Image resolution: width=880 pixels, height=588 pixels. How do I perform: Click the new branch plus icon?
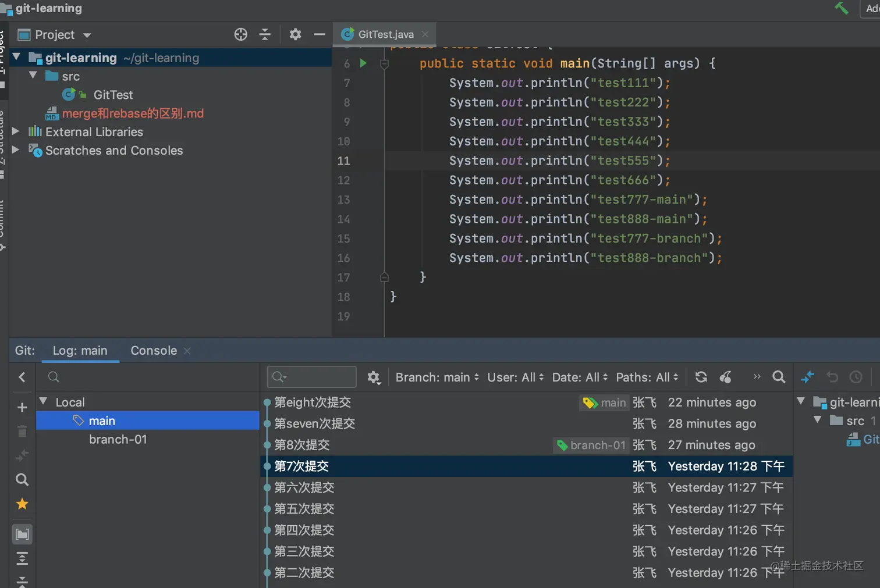tap(22, 407)
